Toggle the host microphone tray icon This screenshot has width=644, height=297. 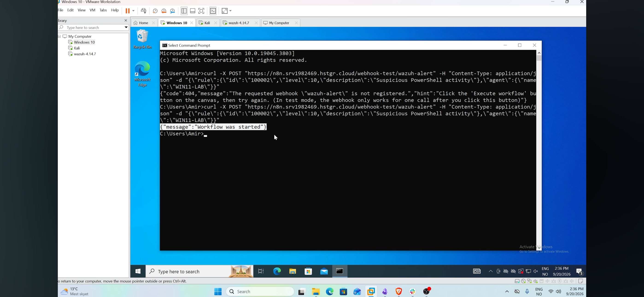click(527, 291)
